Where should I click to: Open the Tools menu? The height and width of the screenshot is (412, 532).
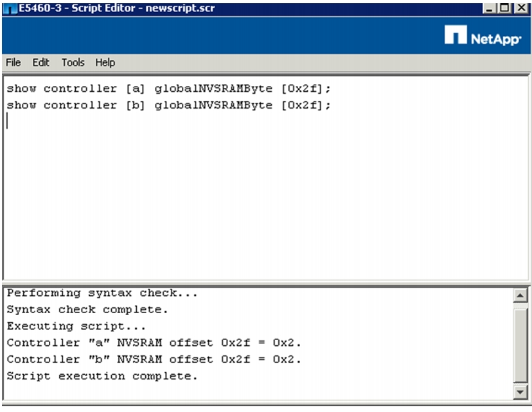(x=73, y=63)
